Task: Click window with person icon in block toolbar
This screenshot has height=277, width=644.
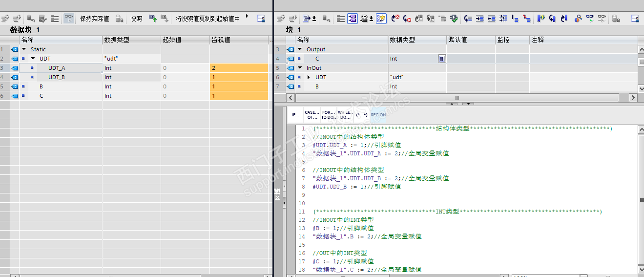Action: click(x=635, y=19)
